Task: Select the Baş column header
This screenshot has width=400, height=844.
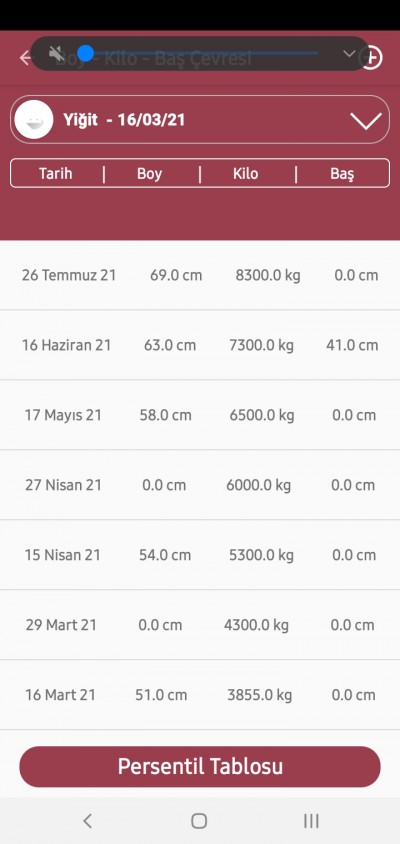Action: click(342, 174)
